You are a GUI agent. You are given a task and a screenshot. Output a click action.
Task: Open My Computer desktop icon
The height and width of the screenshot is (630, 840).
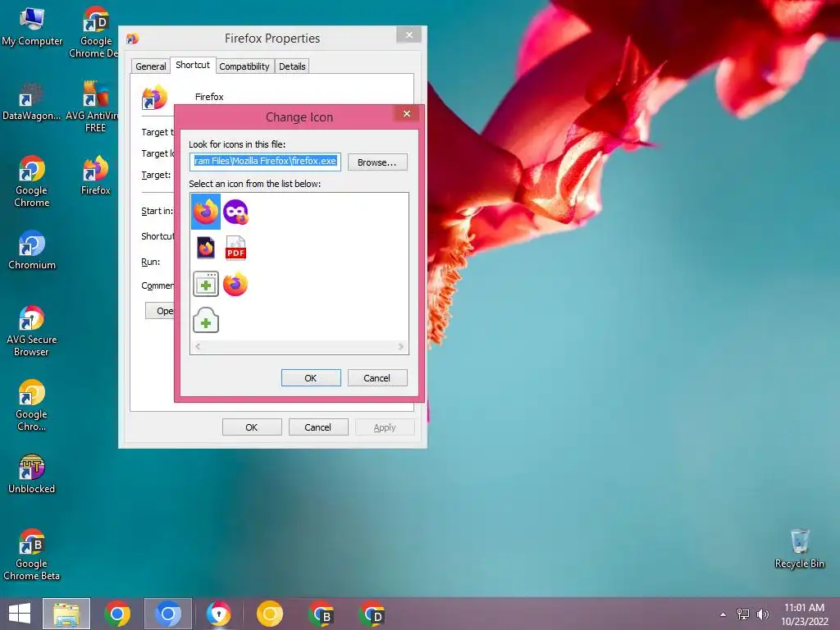click(32, 27)
